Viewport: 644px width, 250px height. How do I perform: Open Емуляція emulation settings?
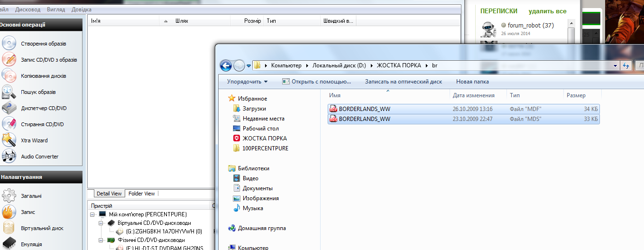31,244
